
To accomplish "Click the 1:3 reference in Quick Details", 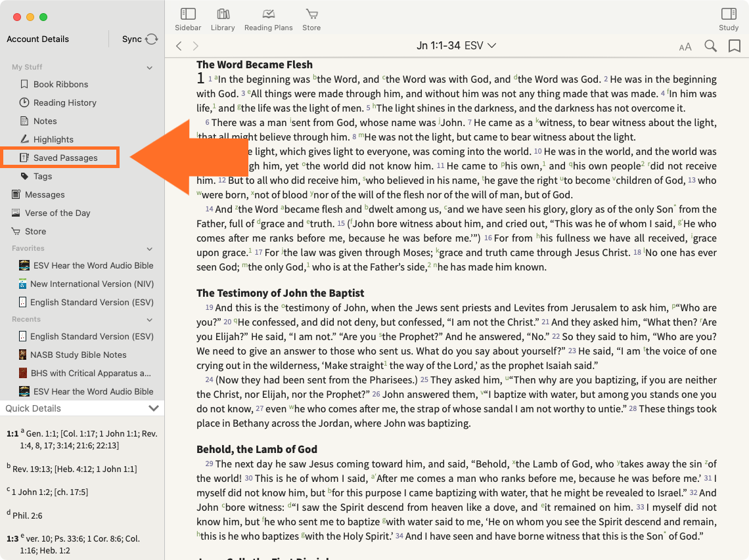I will point(12,539).
